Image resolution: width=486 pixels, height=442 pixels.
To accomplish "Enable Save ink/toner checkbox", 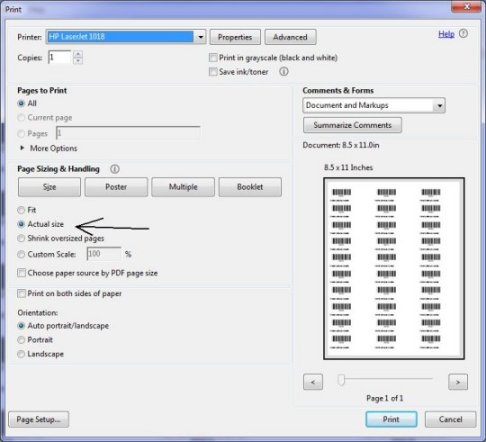I will click(213, 72).
